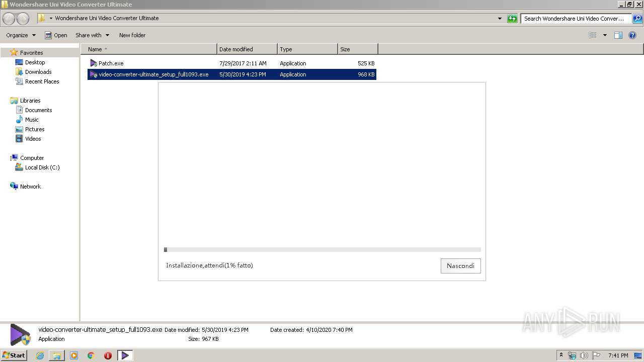Click Date created value in details pane
Image resolution: width=644 pixels, height=362 pixels.
point(329,330)
